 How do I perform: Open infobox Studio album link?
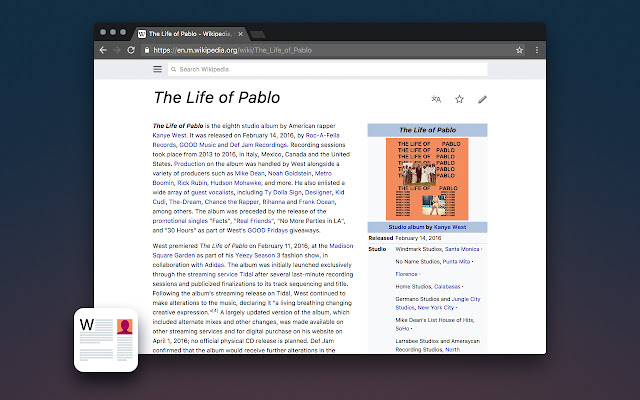click(406, 227)
